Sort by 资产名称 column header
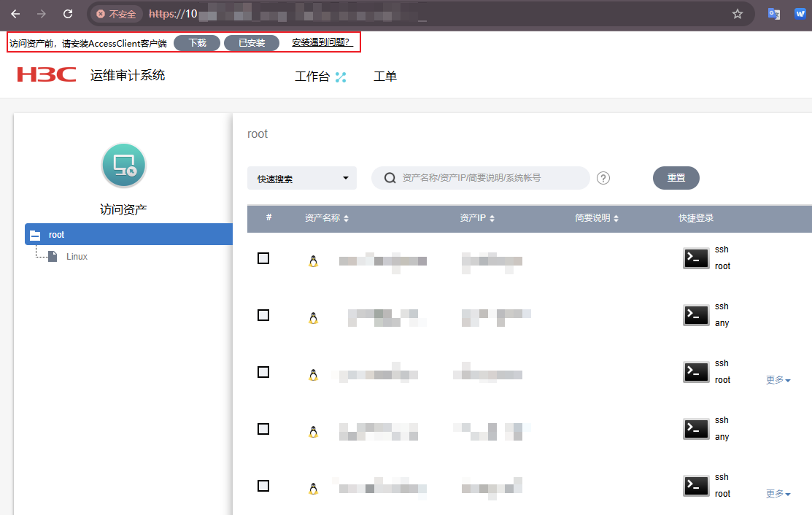 pos(326,218)
